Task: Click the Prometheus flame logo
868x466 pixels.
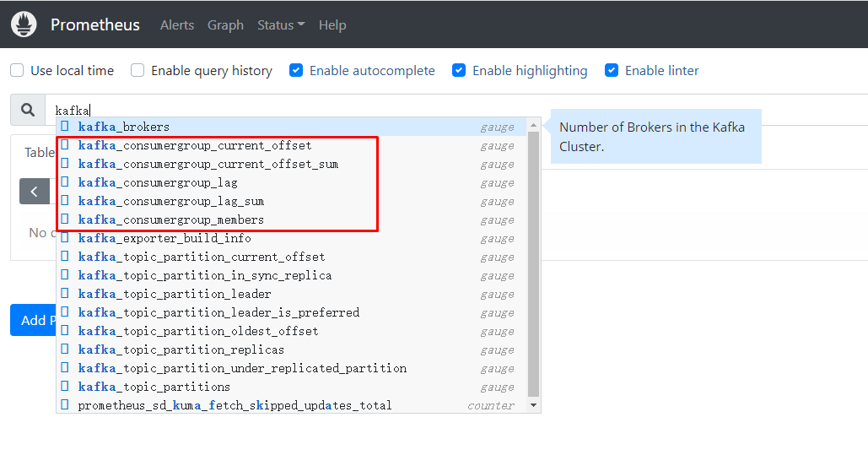Action: [24, 24]
